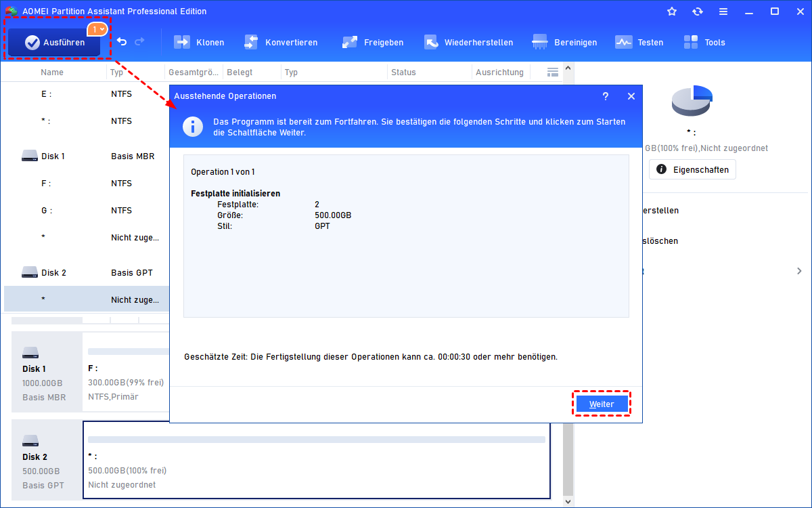Click the redo arrow icon

pyautogui.click(x=140, y=42)
